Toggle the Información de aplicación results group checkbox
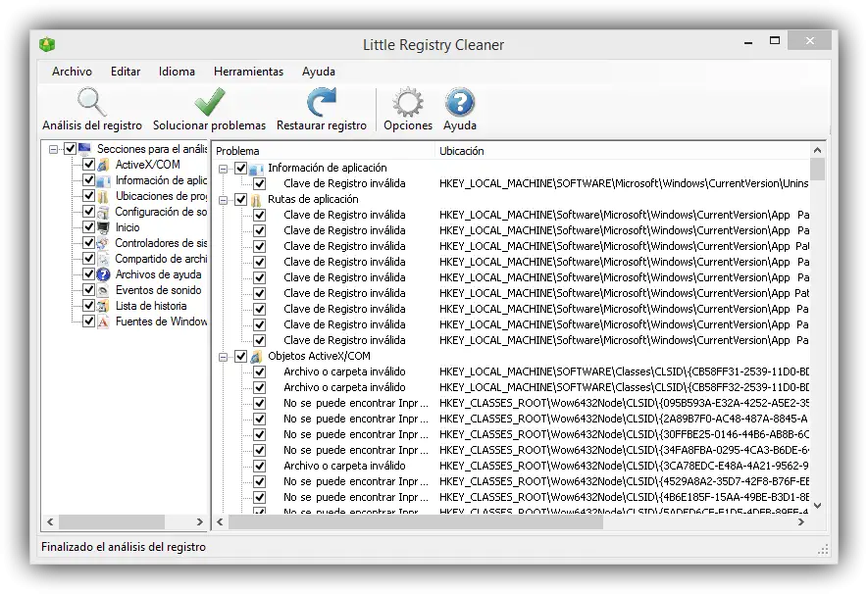868x594 pixels. point(241,168)
